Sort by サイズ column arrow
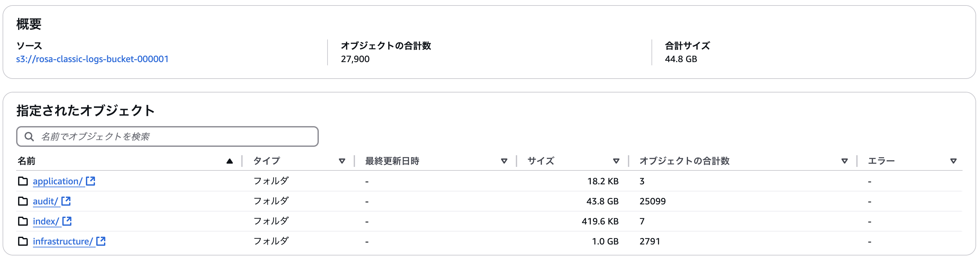 click(616, 161)
